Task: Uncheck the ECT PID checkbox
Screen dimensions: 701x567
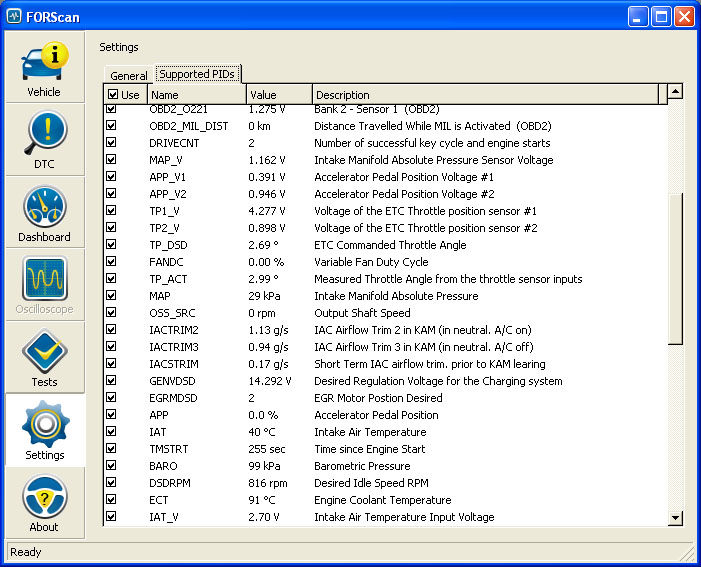Action: tap(111, 500)
